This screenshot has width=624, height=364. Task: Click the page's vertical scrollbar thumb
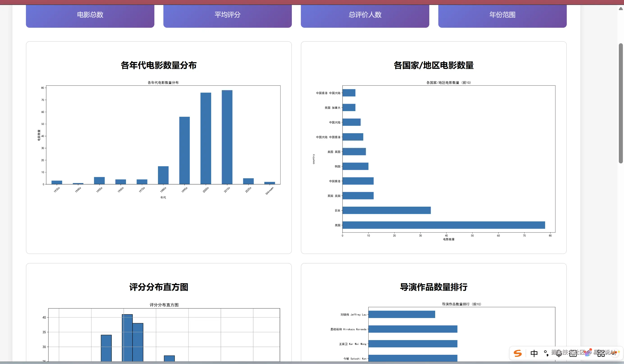(x=621, y=103)
